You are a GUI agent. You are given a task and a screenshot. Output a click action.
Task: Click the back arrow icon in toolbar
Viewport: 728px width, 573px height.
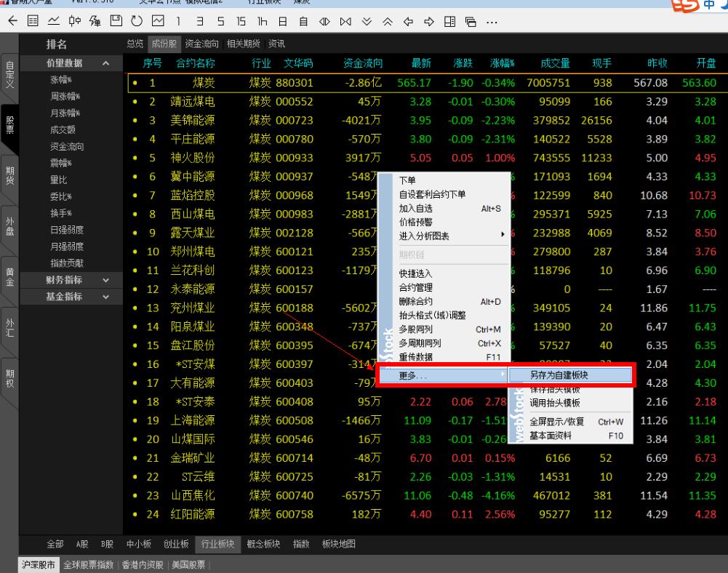pyautogui.click(x=12, y=22)
